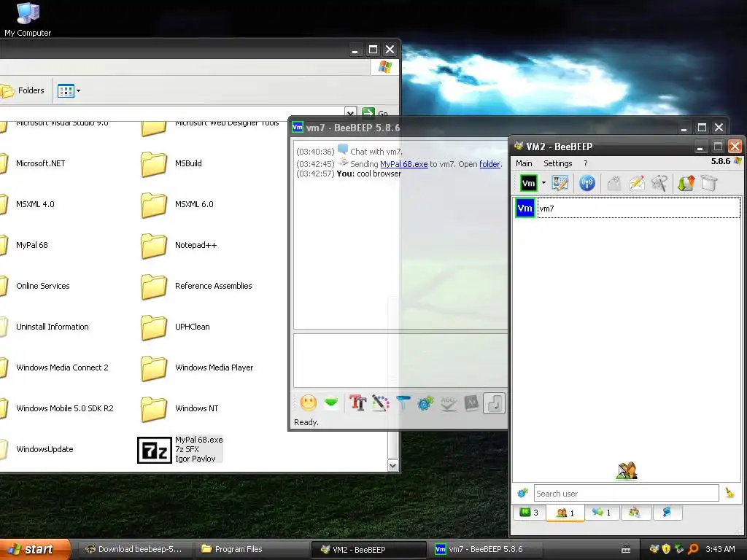
Task: Select the Reference Assemblies folder
Action: (x=197, y=286)
